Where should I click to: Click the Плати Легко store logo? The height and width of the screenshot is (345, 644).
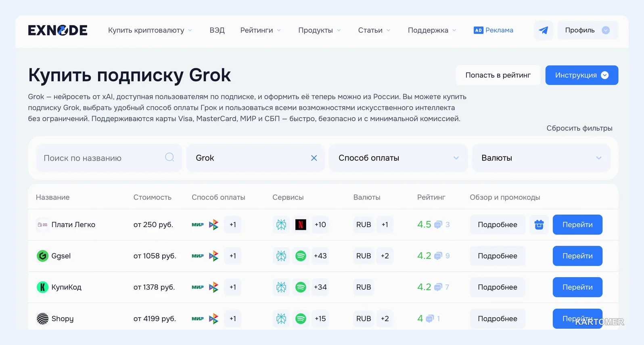(x=42, y=225)
